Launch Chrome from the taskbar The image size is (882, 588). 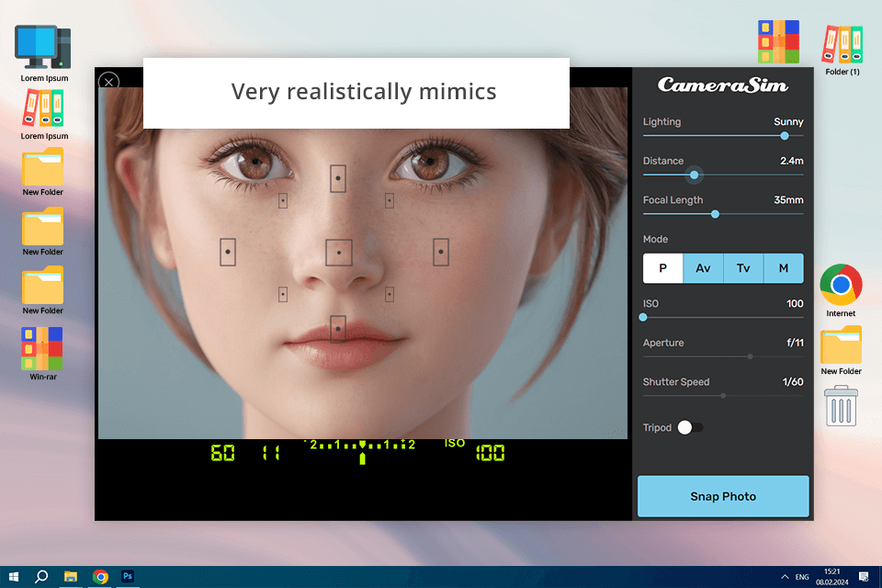[x=100, y=577]
